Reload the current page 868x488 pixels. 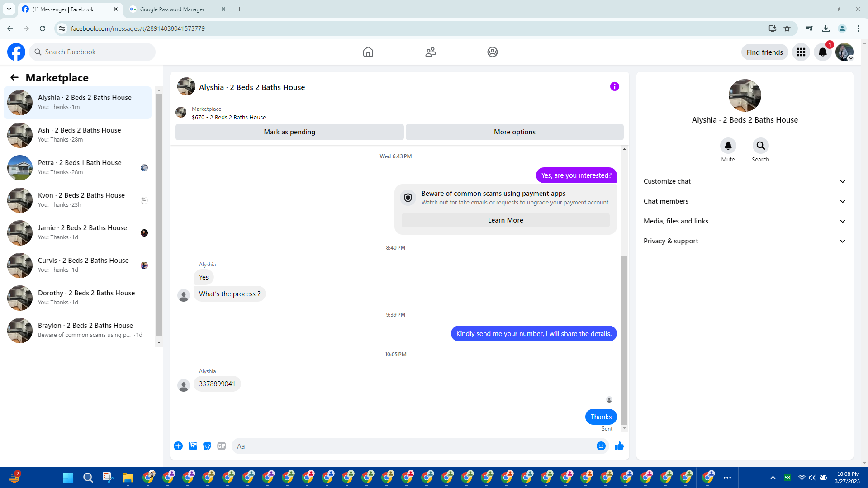(43, 28)
